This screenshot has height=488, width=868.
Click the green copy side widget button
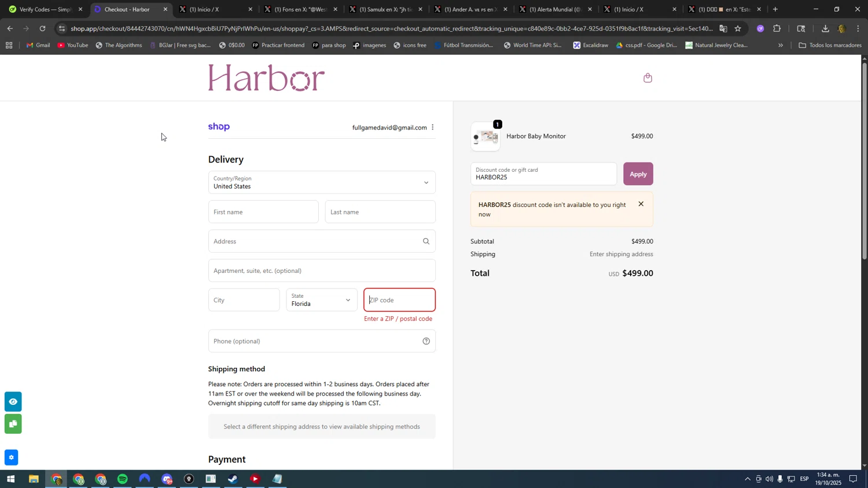tap(13, 424)
